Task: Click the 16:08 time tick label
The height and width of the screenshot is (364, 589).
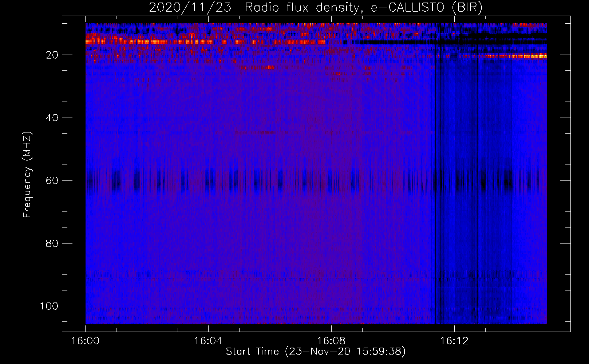Action: [331, 341]
